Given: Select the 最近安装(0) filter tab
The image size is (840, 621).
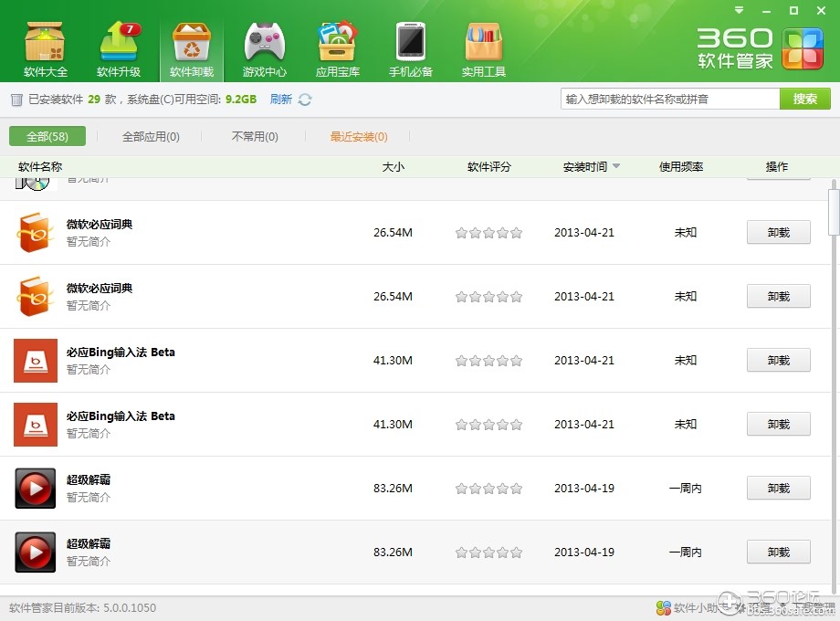Looking at the screenshot, I should coord(359,136).
